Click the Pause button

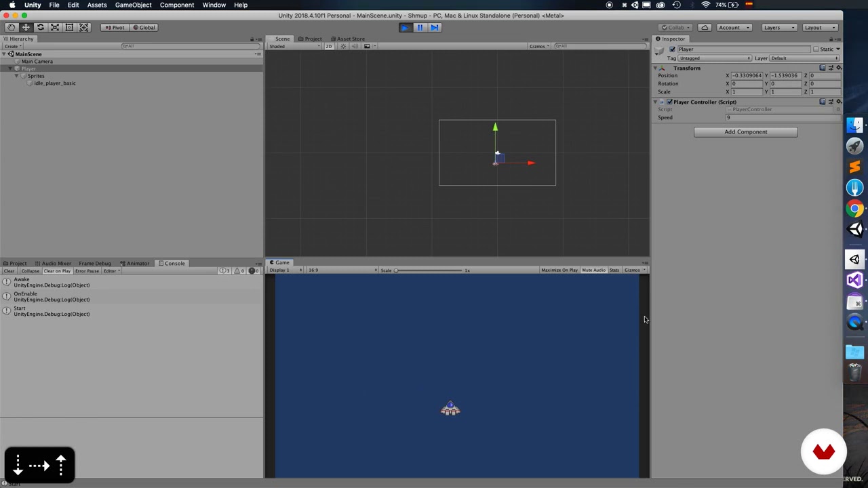[x=420, y=27]
